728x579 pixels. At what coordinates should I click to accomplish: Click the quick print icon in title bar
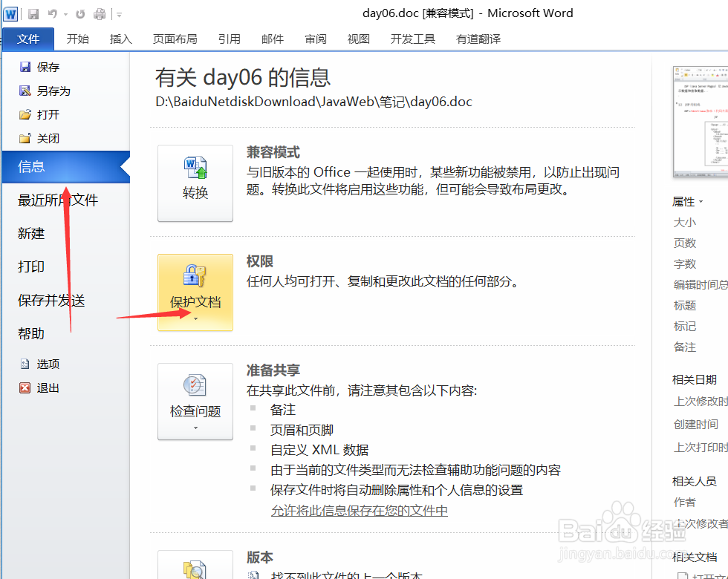point(100,14)
